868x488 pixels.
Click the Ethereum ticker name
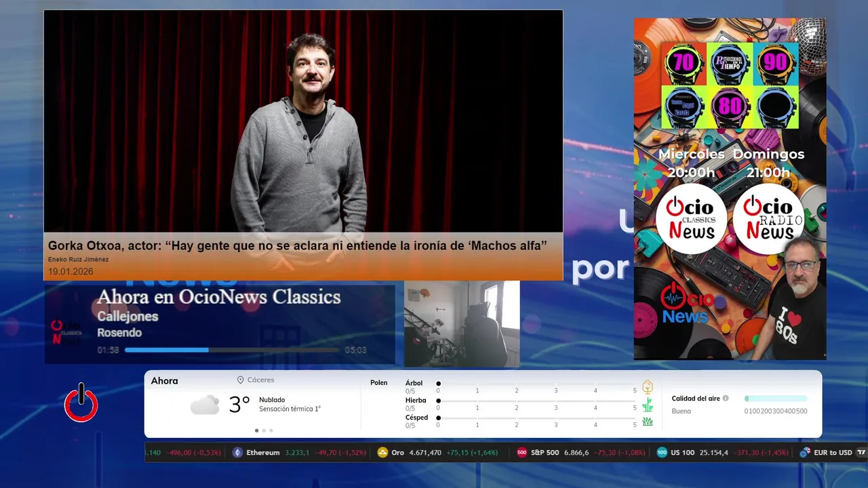coord(263,453)
